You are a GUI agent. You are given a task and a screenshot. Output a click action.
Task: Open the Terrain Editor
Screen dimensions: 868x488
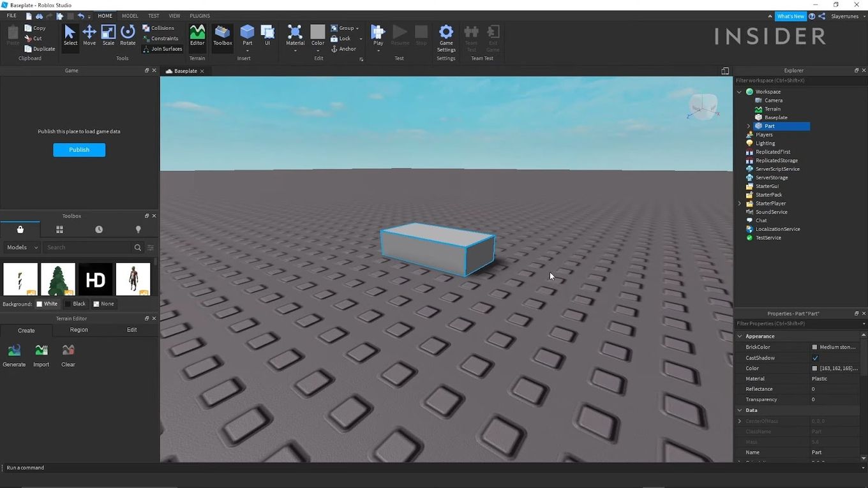tap(197, 35)
